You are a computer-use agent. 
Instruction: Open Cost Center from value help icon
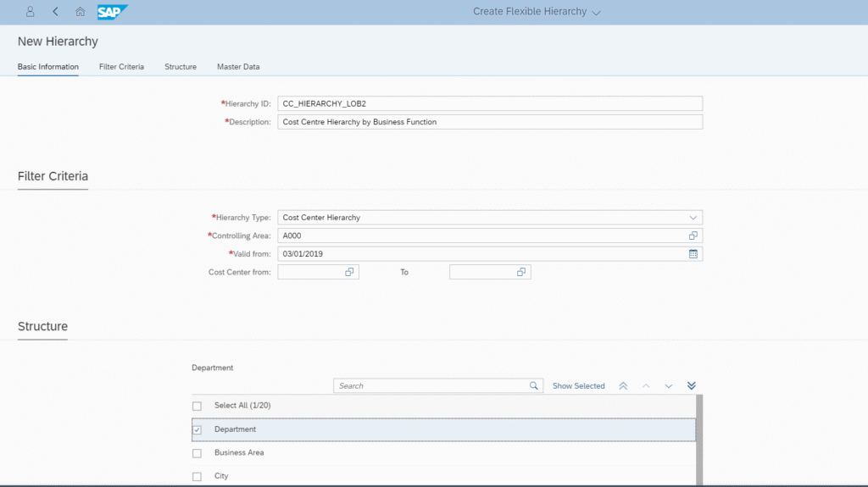349,272
